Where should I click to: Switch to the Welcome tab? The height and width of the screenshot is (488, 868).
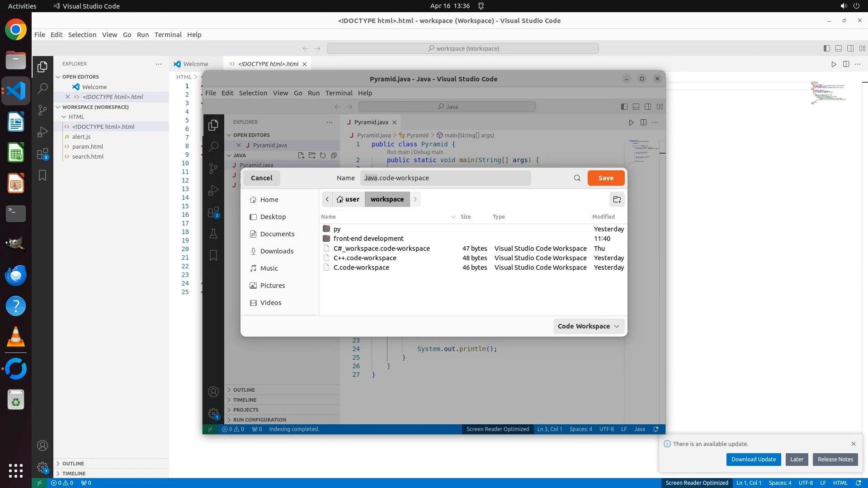195,64
